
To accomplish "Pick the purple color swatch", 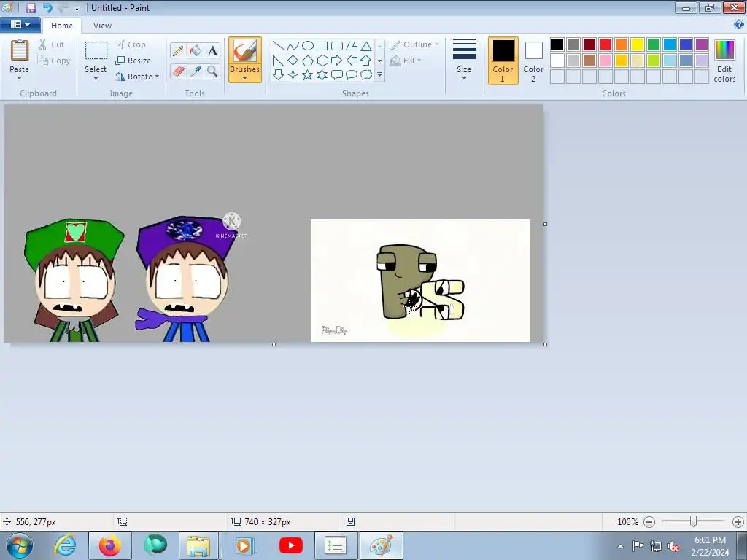I will [x=702, y=44].
